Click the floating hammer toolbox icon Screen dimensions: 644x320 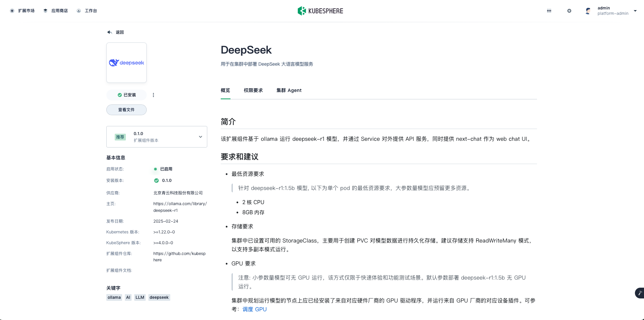640,293
